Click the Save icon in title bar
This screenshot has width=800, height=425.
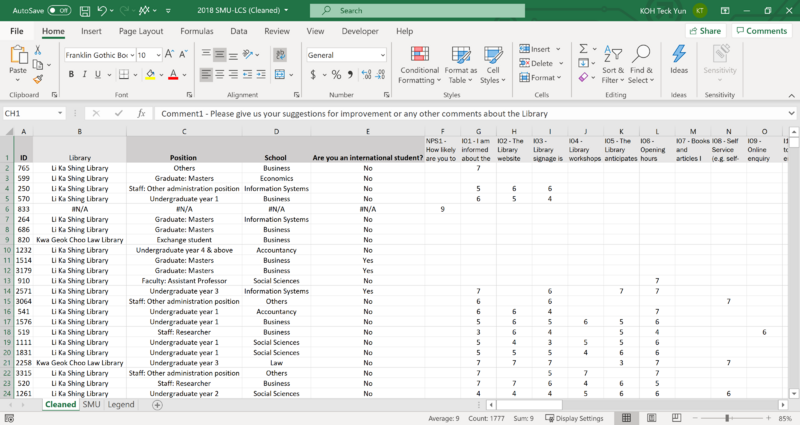(x=85, y=10)
